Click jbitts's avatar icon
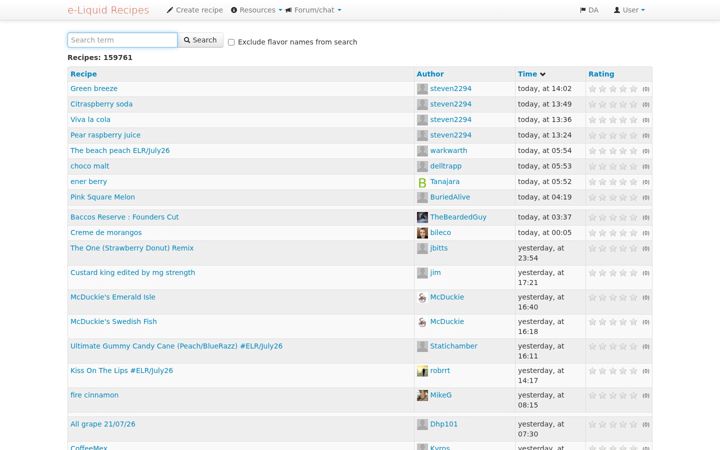Viewport: 720px width, 450px height. tap(422, 249)
